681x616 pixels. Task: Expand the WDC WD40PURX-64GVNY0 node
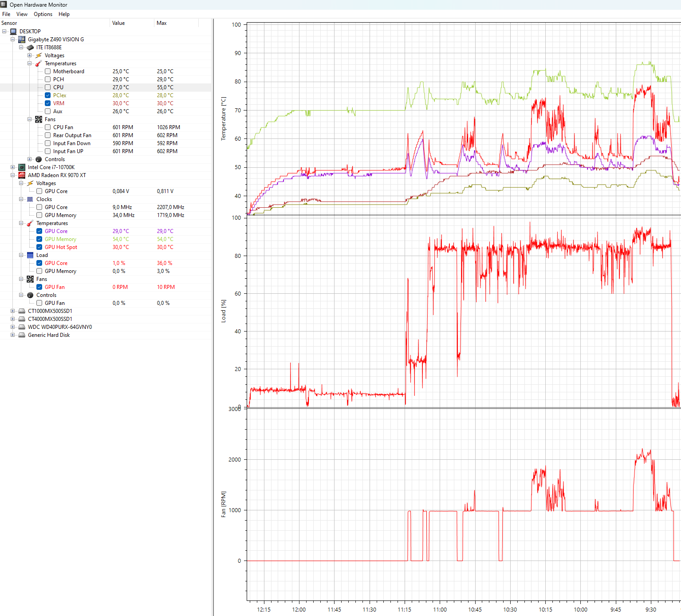coord(12,327)
